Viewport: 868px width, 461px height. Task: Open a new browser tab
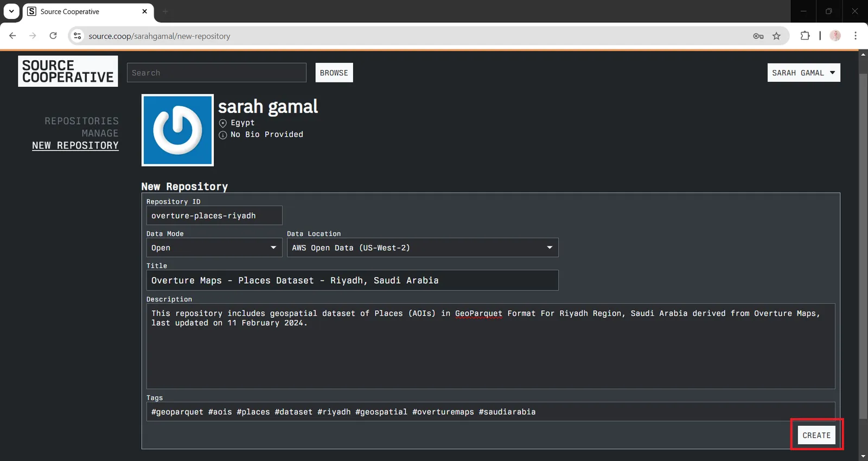pyautogui.click(x=165, y=11)
